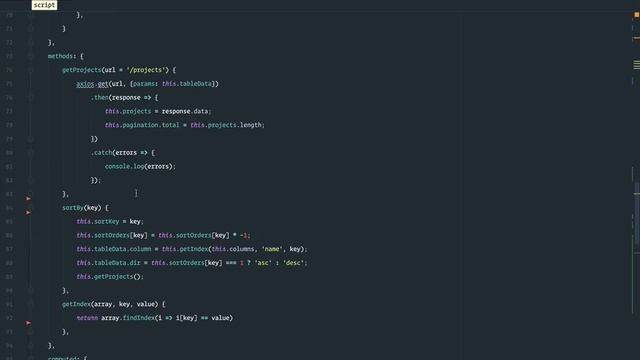The image size is (640, 360).
Task: Collapse the sortBy(key) method
Action: [x=31, y=208]
